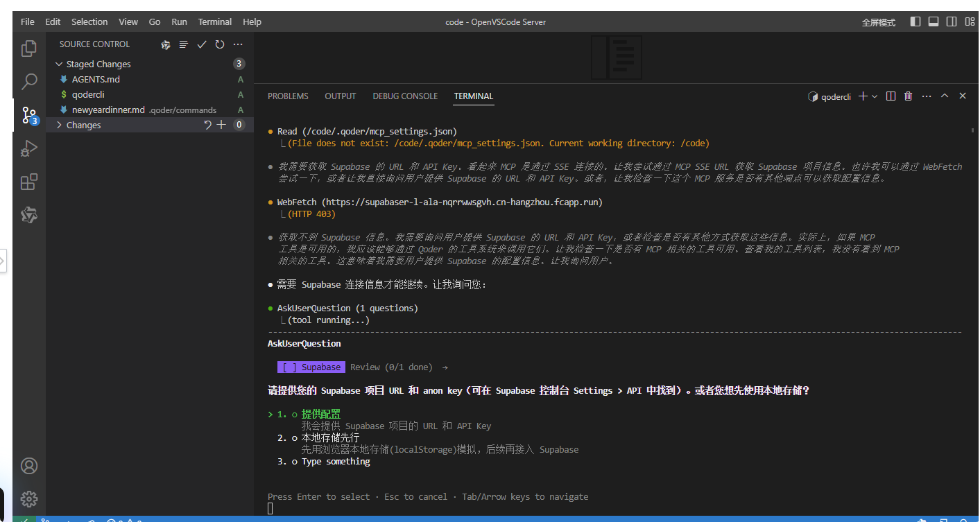980x522 pixels.
Task: Toggle secondary side bar visibility
Action: [952, 22]
